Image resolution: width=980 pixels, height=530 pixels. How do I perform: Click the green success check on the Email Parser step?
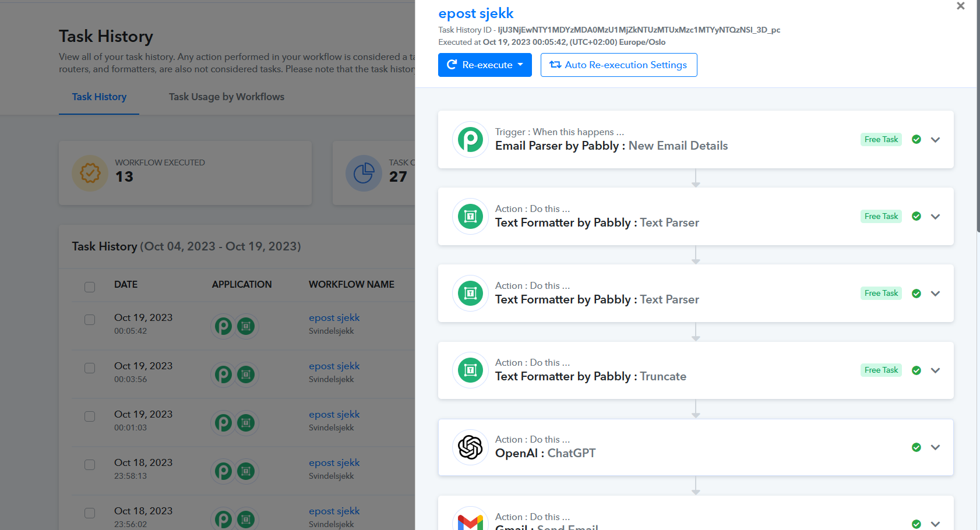tap(916, 139)
